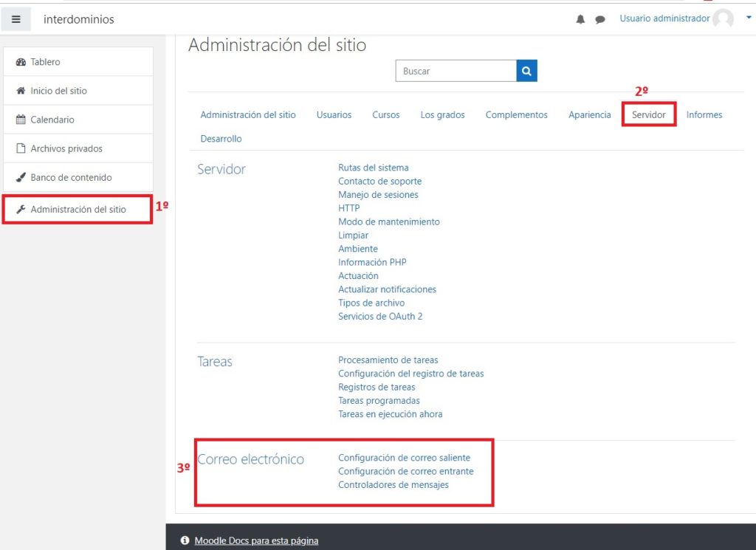Open Administración del sitio in sidebar
This screenshot has height=550, width=756.
tap(78, 209)
